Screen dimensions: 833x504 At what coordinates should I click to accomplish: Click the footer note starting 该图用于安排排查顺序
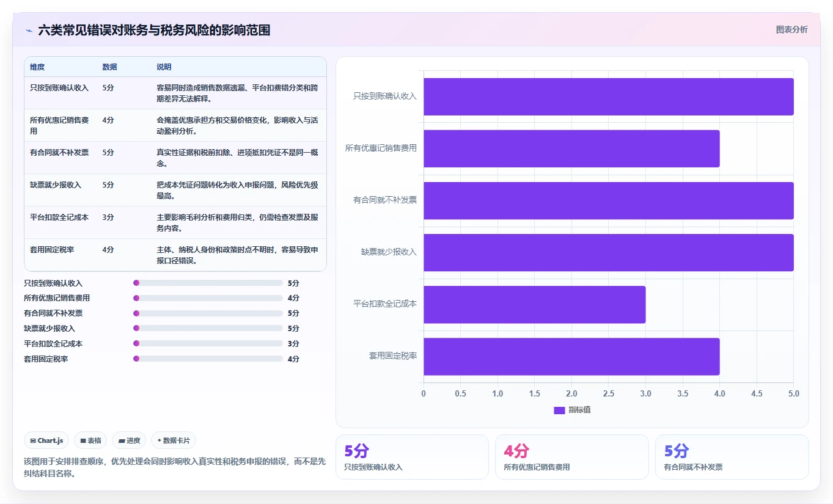175,467
